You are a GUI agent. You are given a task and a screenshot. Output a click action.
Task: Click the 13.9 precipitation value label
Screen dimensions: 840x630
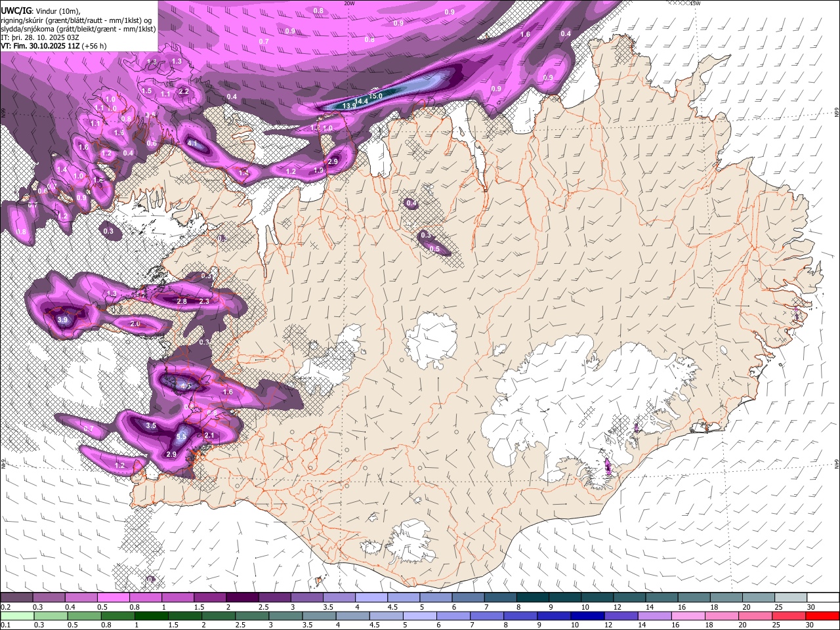(349, 106)
